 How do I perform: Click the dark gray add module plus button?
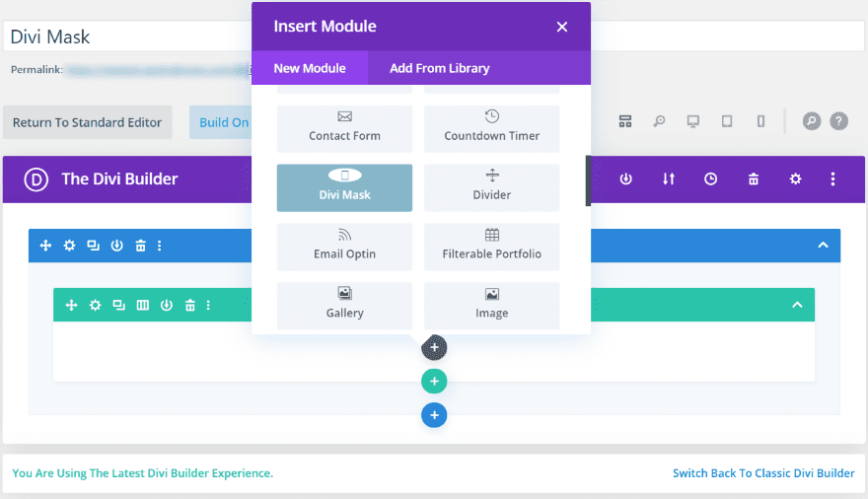434,347
